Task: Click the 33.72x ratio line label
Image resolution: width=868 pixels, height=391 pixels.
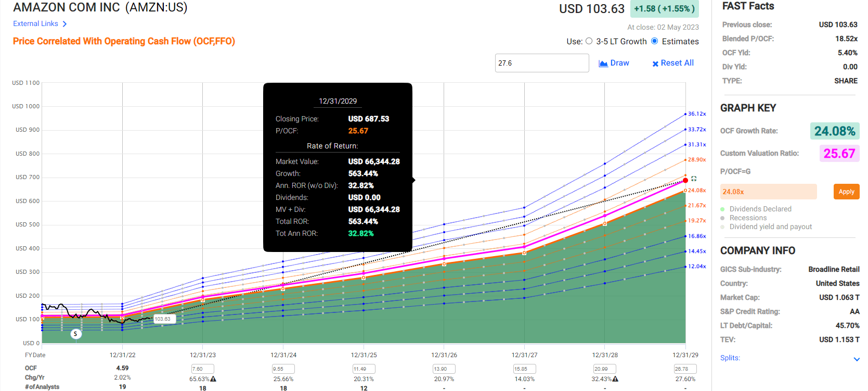Action: pos(697,129)
